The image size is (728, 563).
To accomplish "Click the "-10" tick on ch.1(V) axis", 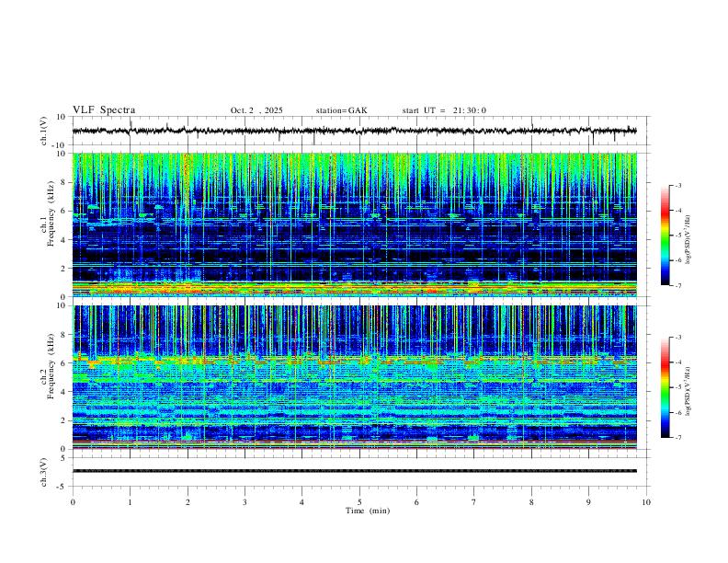I will point(61,146).
